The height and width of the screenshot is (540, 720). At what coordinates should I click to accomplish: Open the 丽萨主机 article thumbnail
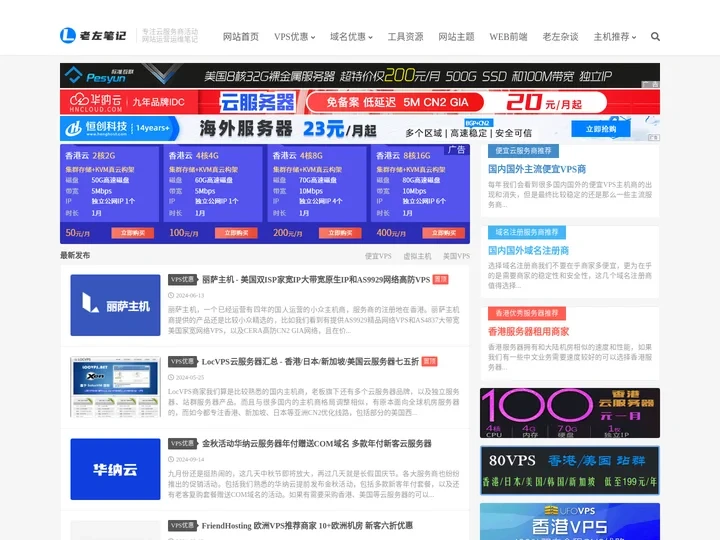(115, 305)
